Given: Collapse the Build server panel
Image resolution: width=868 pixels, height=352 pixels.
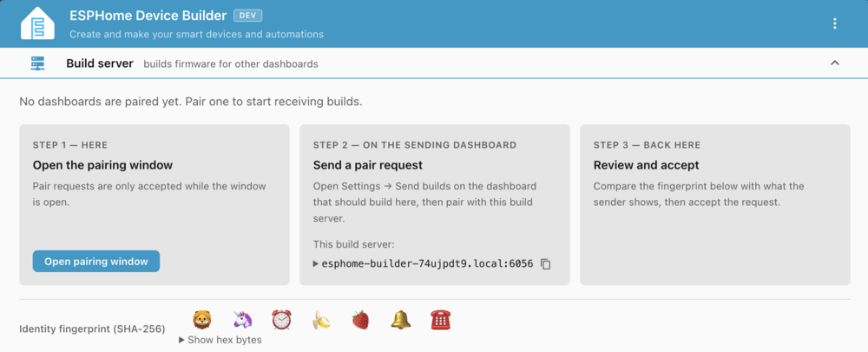Looking at the screenshot, I should tap(835, 63).
